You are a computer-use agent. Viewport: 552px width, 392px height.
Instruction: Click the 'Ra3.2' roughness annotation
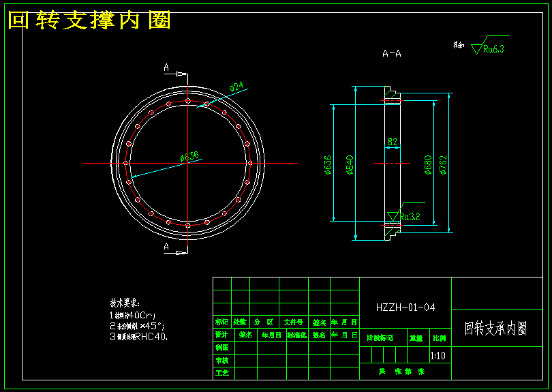click(x=410, y=217)
